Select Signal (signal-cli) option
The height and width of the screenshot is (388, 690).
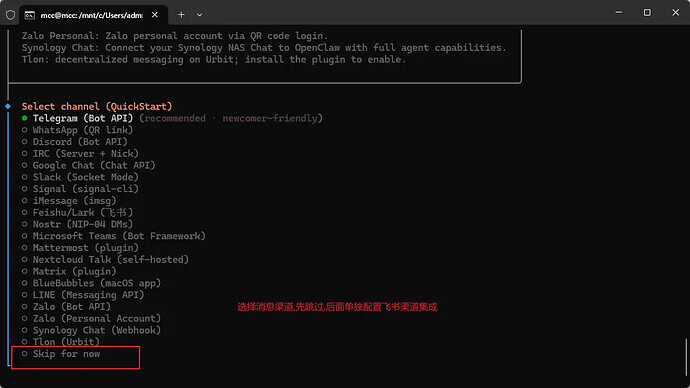[80, 189]
